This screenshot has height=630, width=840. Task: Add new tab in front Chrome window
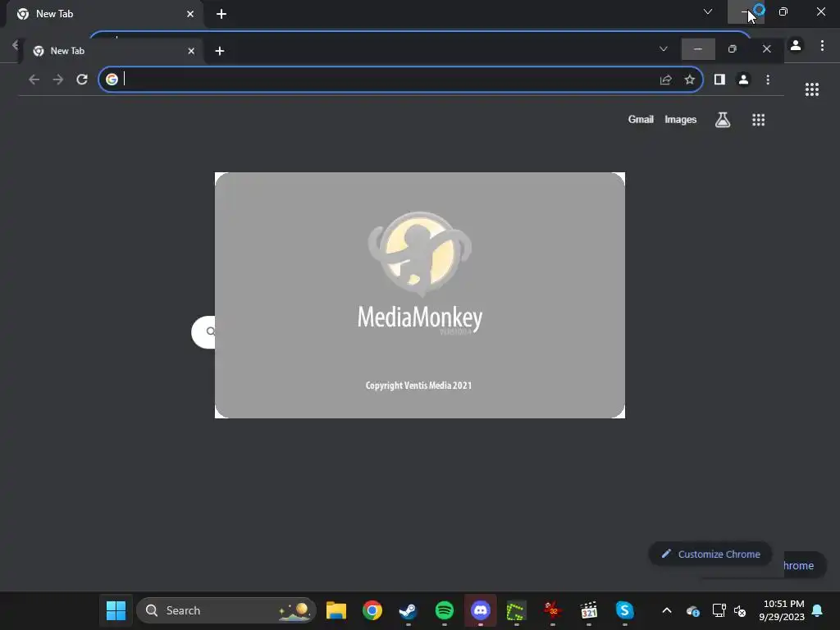pos(220,51)
